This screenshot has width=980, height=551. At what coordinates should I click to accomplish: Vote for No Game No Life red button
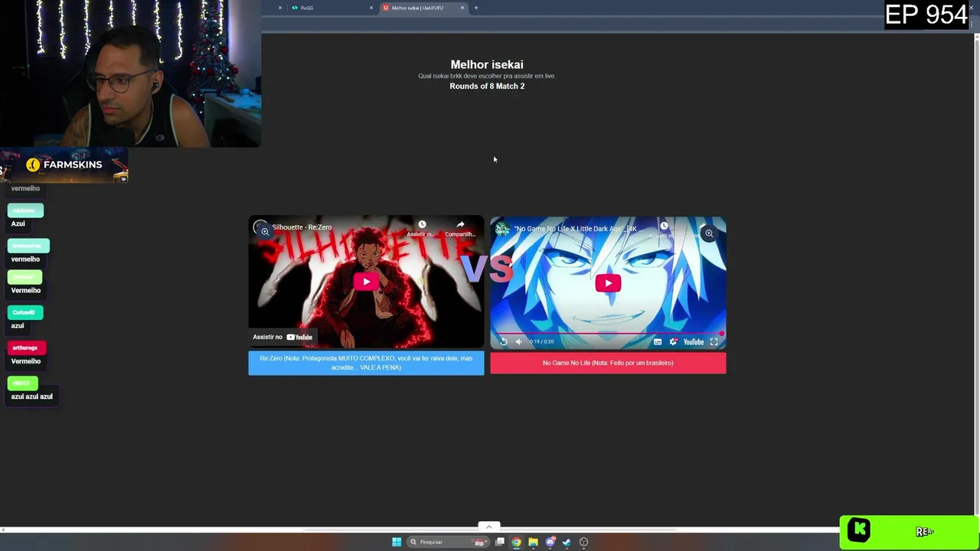pyautogui.click(x=608, y=363)
